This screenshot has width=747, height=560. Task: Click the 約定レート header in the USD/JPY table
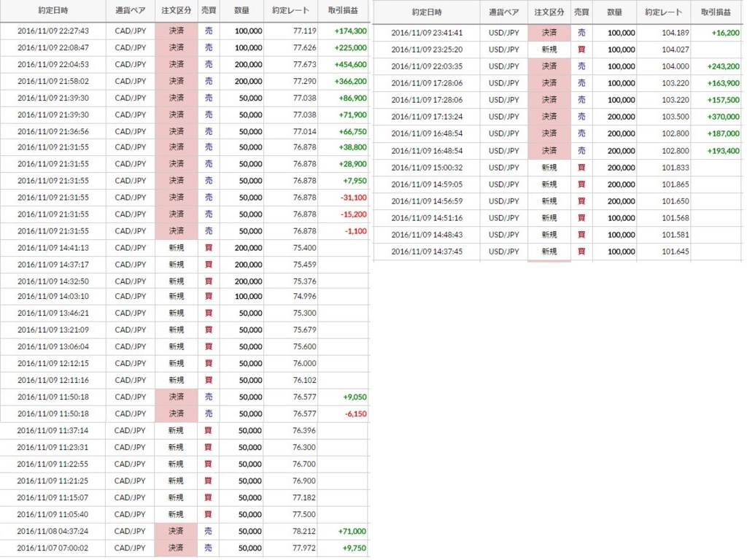coord(662,12)
